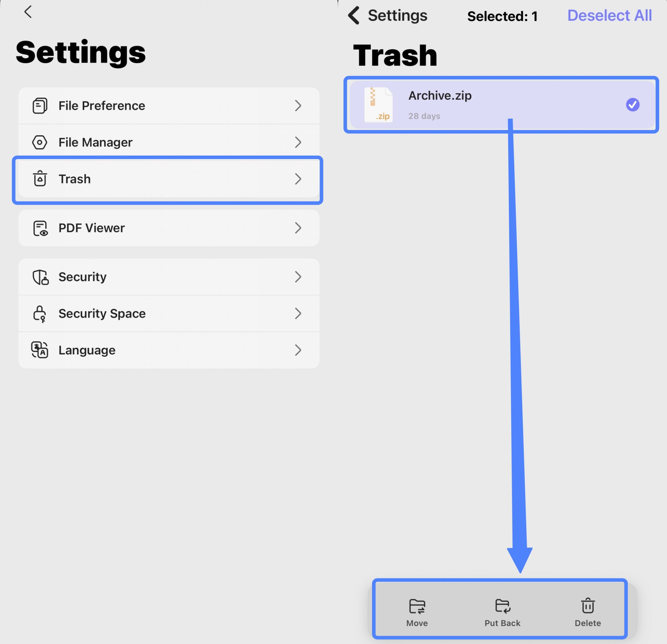Open PDF Viewer via its chevron

[298, 228]
